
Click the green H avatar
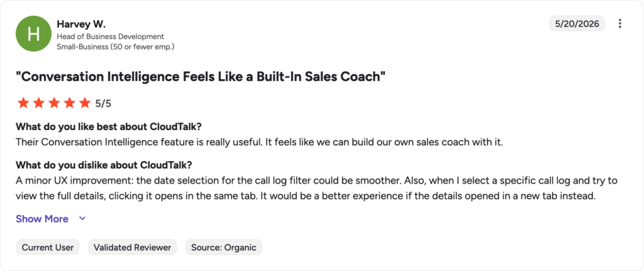click(x=34, y=34)
